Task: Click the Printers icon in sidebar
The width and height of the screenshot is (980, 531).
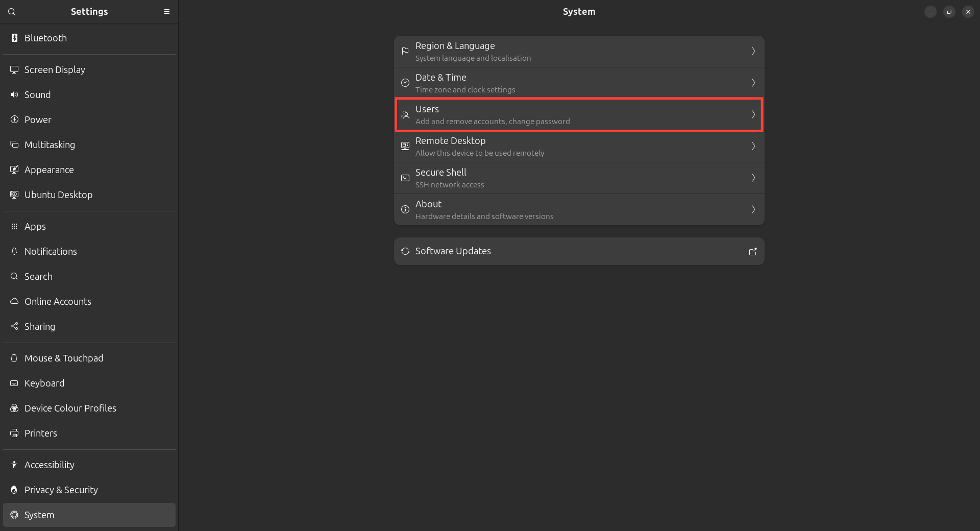Action: [x=14, y=433]
